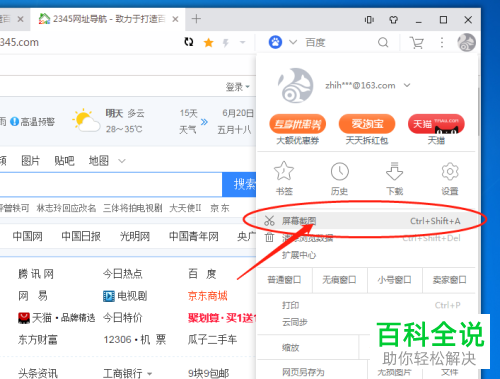Click the vibrate/mute icon in title bar

[x=369, y=20]
